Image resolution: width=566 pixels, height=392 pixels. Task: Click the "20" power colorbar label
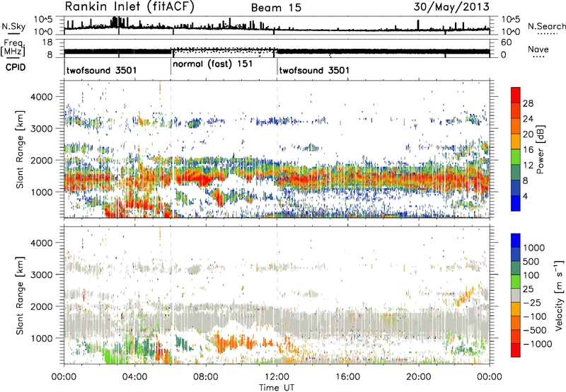(x=528, y=134)
